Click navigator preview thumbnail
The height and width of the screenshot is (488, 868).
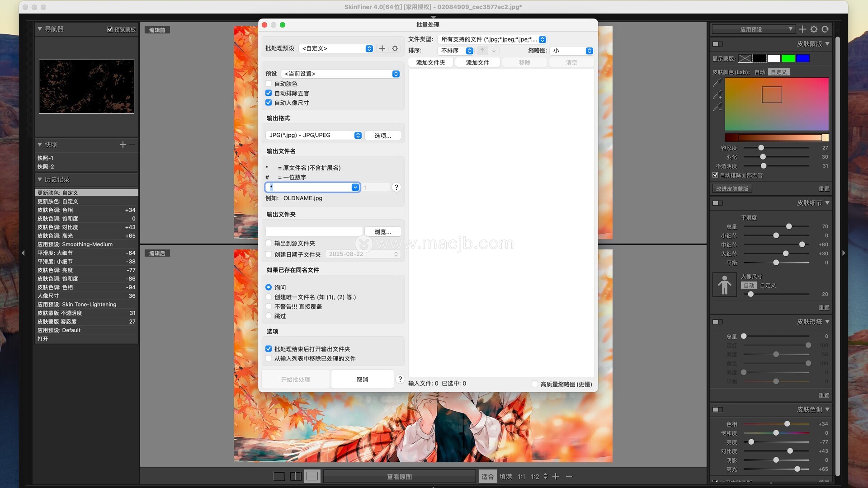86,86
